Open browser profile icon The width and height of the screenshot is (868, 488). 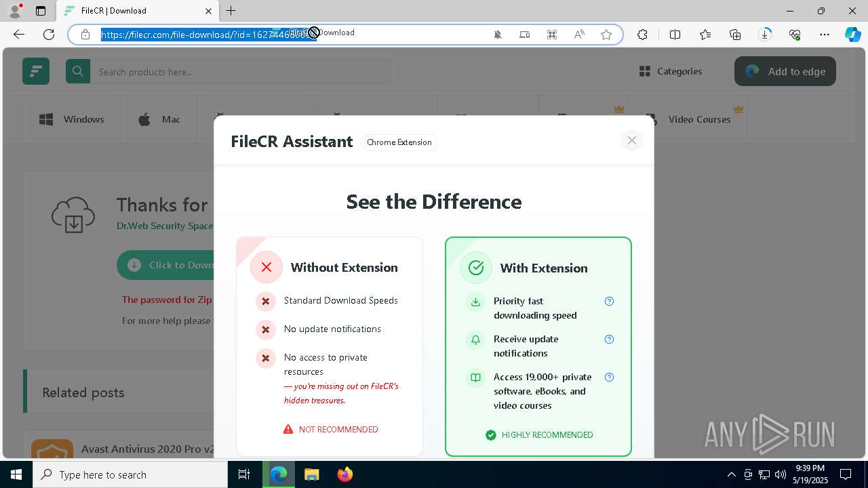coord(15,11)
